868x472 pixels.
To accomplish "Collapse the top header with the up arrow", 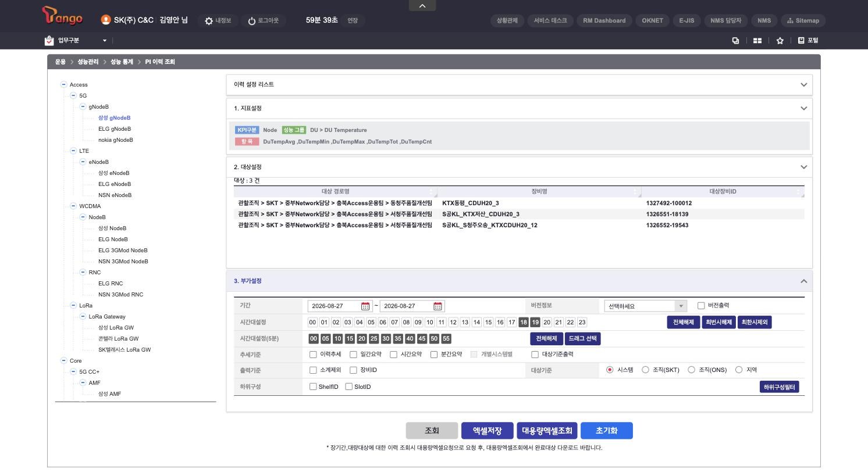I will [x=422, y=6].
